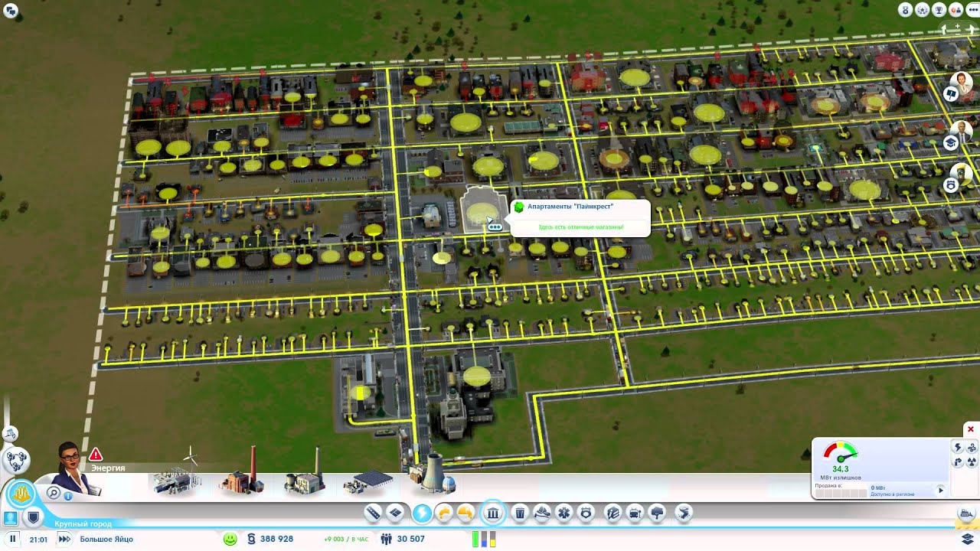This screenshot has width=980, height=551.
Task: Select the solar power plant
Action: point(369,481)
